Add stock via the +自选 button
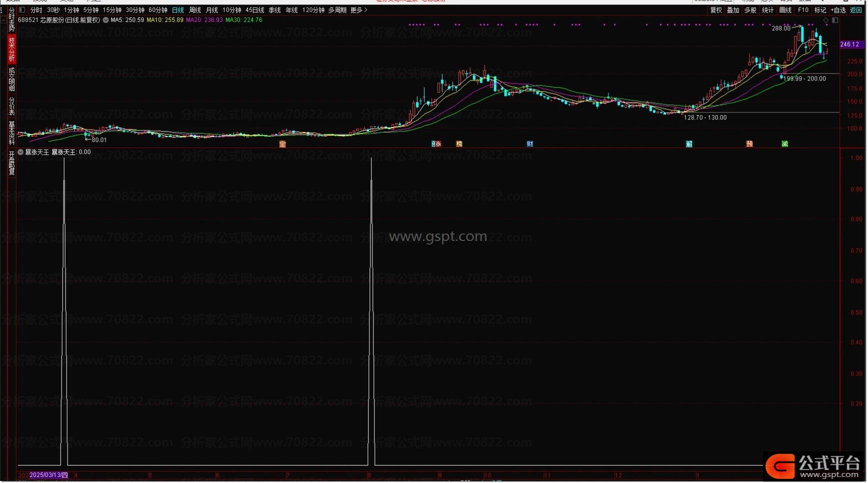The height and width of the screenshot is (483, 868). 838,10
